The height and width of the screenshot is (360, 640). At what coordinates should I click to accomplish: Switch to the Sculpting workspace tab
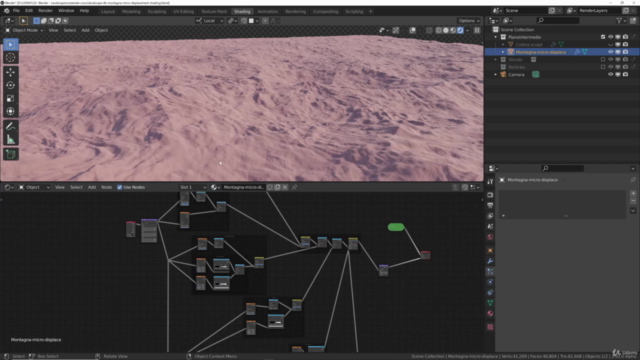point(157,11)
